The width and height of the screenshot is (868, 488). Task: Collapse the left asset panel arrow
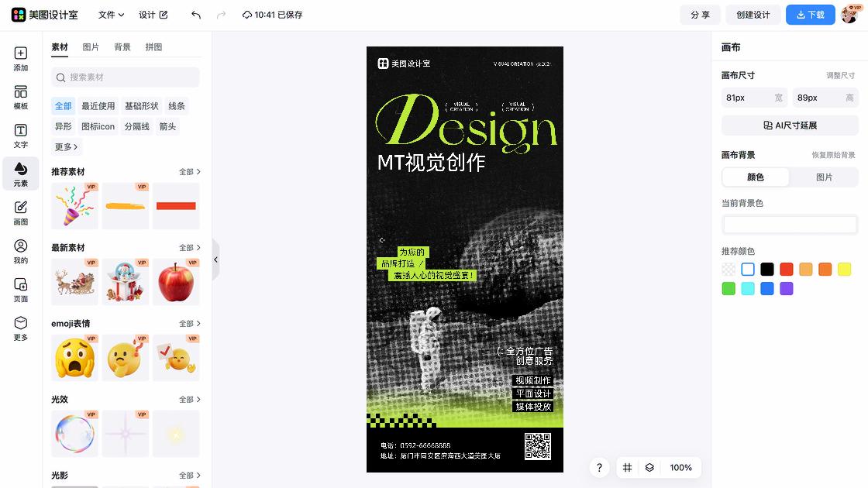pyautogui.click(x=216, y=259)
